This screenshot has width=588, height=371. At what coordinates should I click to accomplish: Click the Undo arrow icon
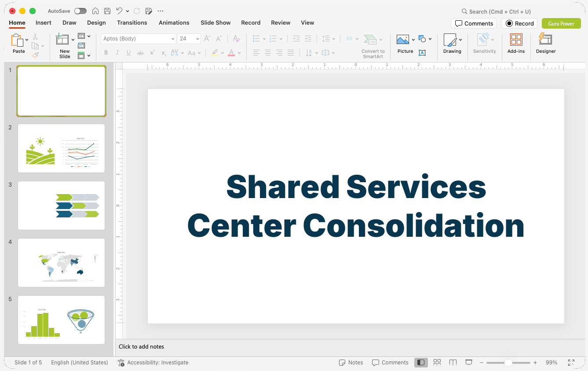[119, 11]
